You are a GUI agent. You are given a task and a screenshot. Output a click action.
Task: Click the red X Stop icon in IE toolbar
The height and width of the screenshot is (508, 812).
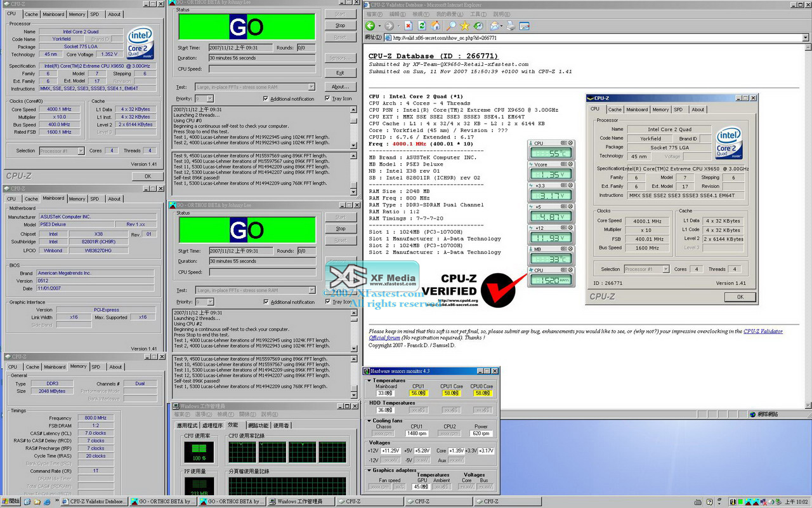coord(407,26)
